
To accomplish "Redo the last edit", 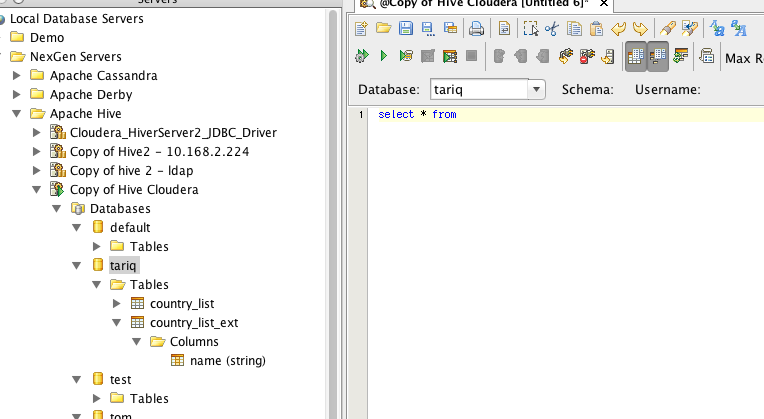I will click(640, 29).
